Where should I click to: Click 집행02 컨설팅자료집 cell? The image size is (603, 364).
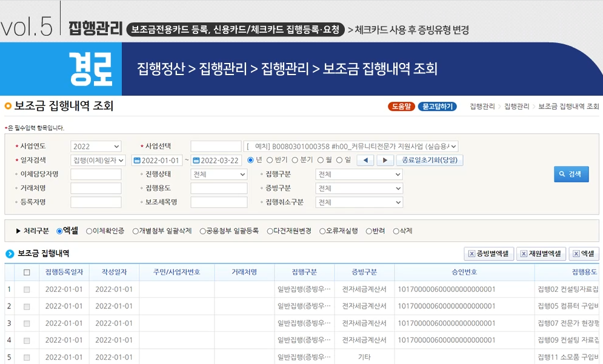(567, 290)
